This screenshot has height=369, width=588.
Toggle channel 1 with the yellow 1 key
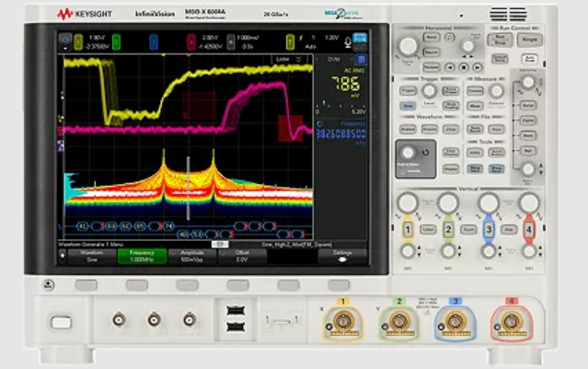[x=408, y=229]
